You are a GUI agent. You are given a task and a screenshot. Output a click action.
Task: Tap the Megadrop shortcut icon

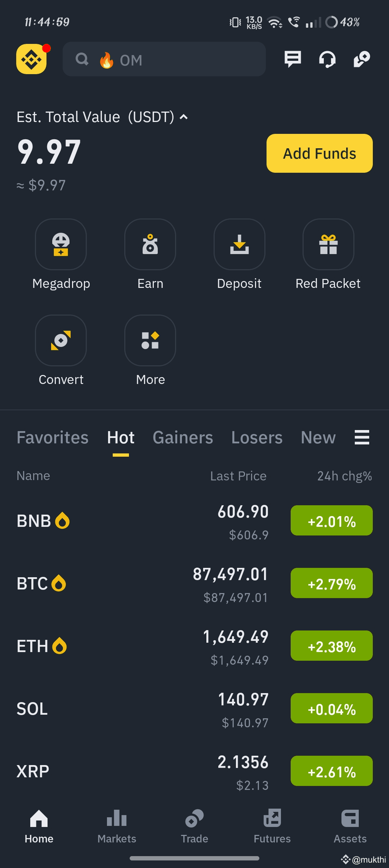click(x=61, y=244)
